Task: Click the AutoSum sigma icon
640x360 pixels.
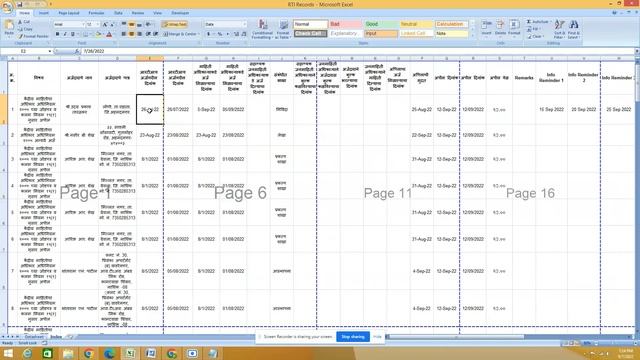Action: pos(529,22)
